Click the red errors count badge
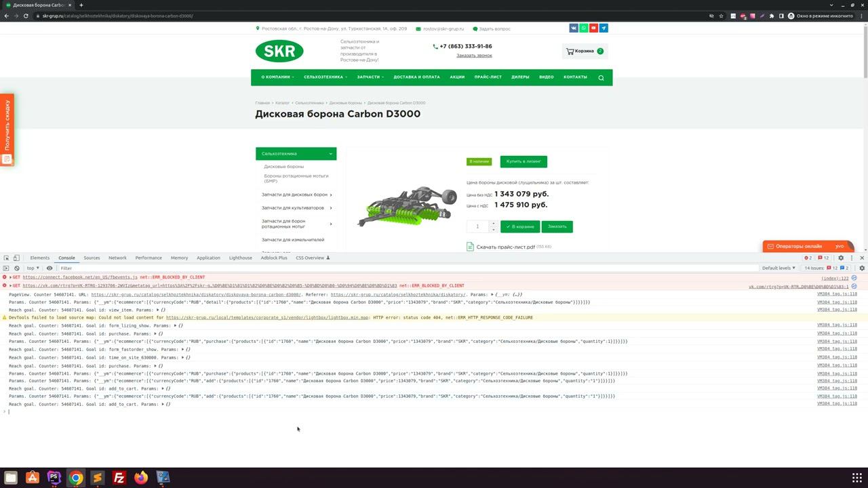The image size is (868, 488). (808, 258)
